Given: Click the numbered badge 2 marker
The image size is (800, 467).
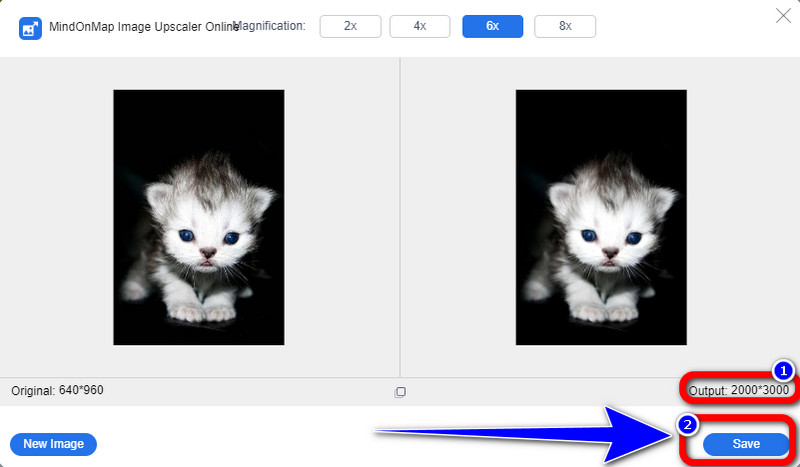Looking at the screenshot, I should point(687,424).
